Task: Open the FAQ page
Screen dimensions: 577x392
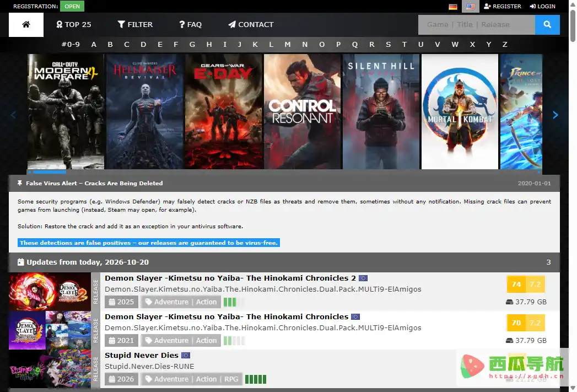Action: click(x=190, y=25)
